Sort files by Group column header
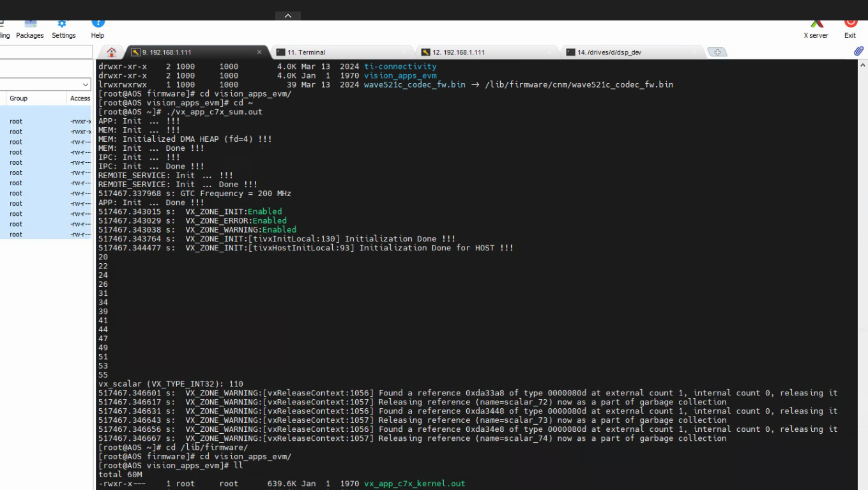This screenshot has width=868, height=490. pos(19,98)
